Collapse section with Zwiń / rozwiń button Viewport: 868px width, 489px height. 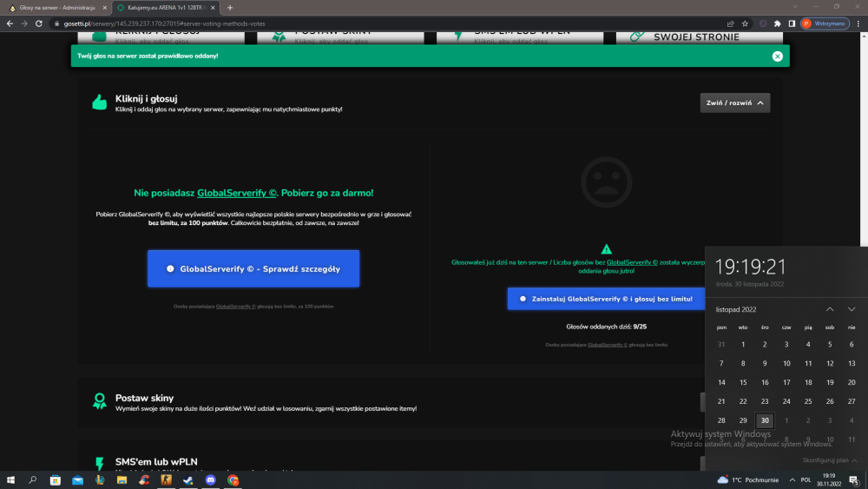pos(734,103)
